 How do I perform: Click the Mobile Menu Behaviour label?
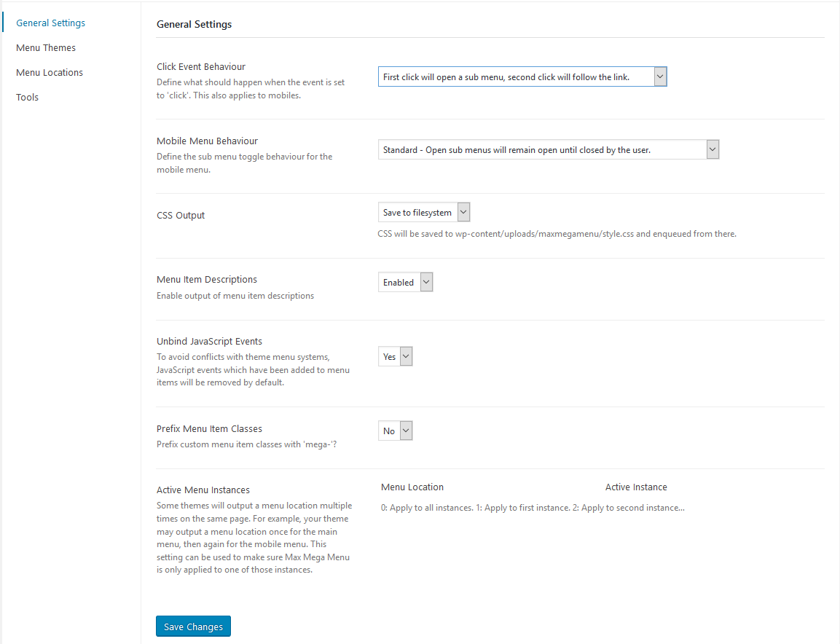(208, 141)
